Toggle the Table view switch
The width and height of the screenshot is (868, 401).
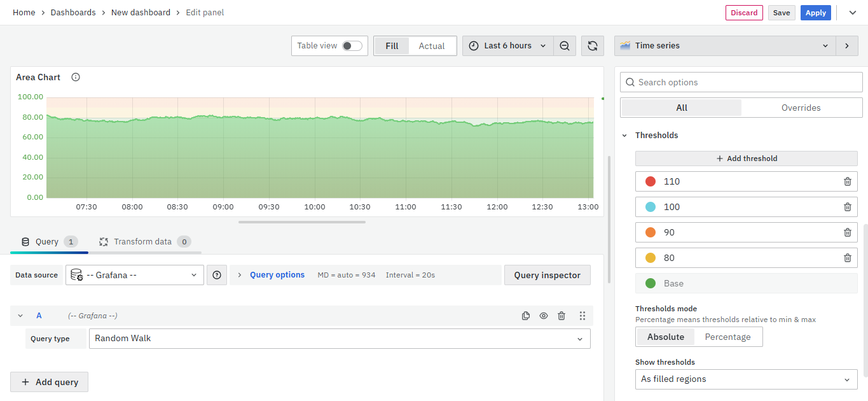click(x=352, y=46)
